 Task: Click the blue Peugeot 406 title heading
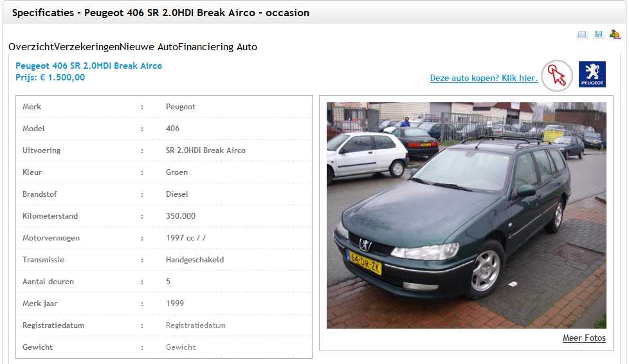[89, 66]
